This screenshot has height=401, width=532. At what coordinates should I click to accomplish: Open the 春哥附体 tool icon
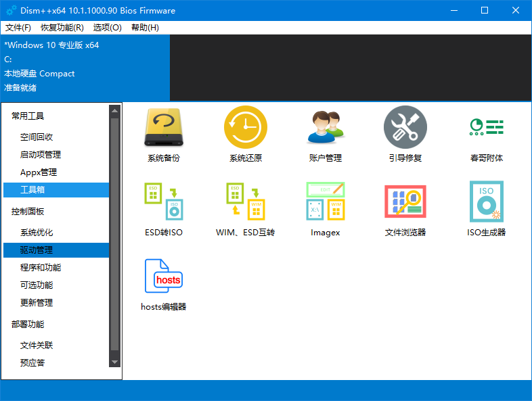(x=486, y=128)
